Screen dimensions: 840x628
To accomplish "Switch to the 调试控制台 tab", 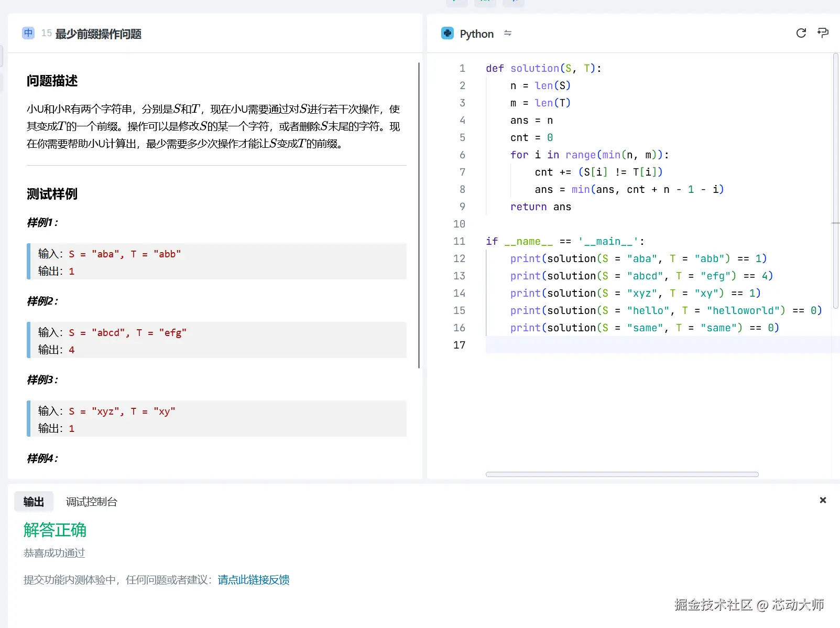I will click(91, 501).
